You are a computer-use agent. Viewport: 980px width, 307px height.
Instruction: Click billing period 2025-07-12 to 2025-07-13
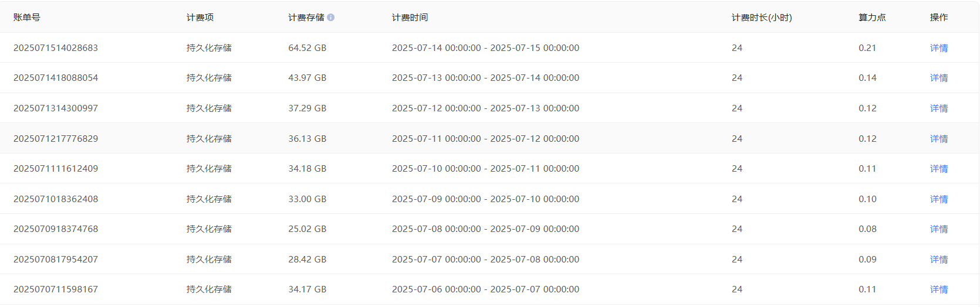(x=486, y=108)
